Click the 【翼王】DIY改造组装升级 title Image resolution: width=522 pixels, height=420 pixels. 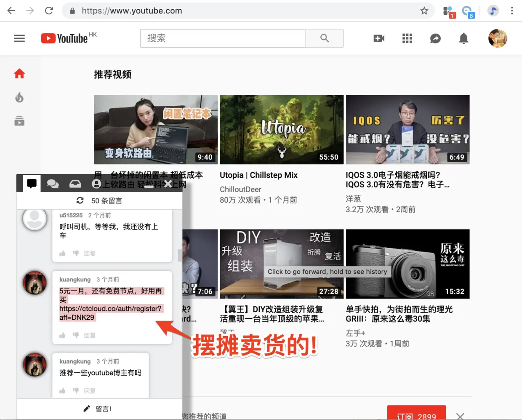click(272, 314)
